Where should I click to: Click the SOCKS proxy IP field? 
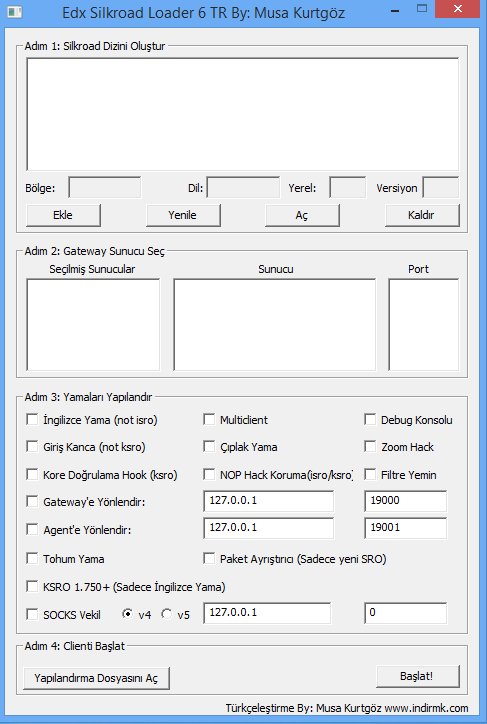267,613
